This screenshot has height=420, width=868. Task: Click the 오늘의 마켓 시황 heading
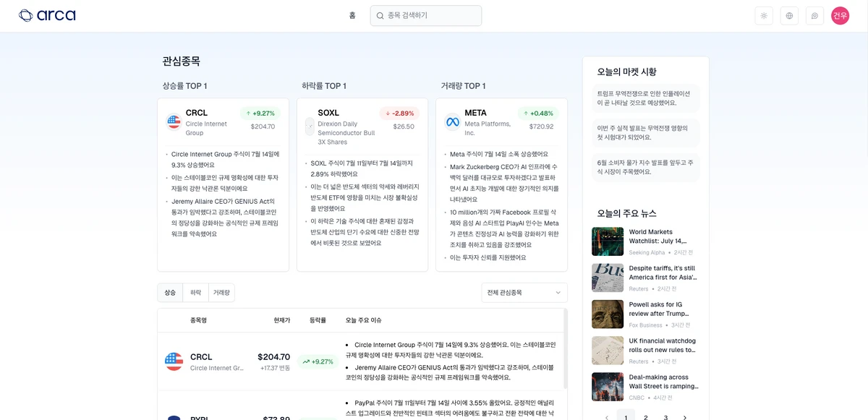627,72
